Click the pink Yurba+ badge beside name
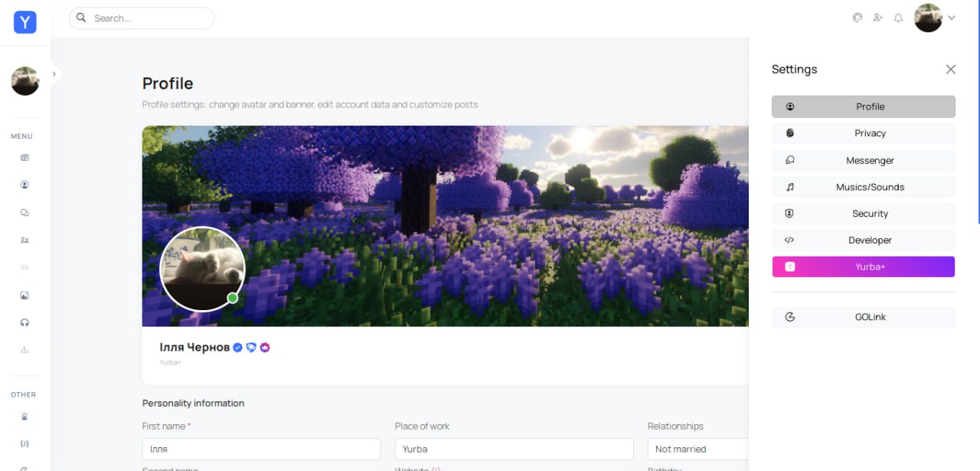This screenshot has height=471, width=980. (x=265, y=348)
